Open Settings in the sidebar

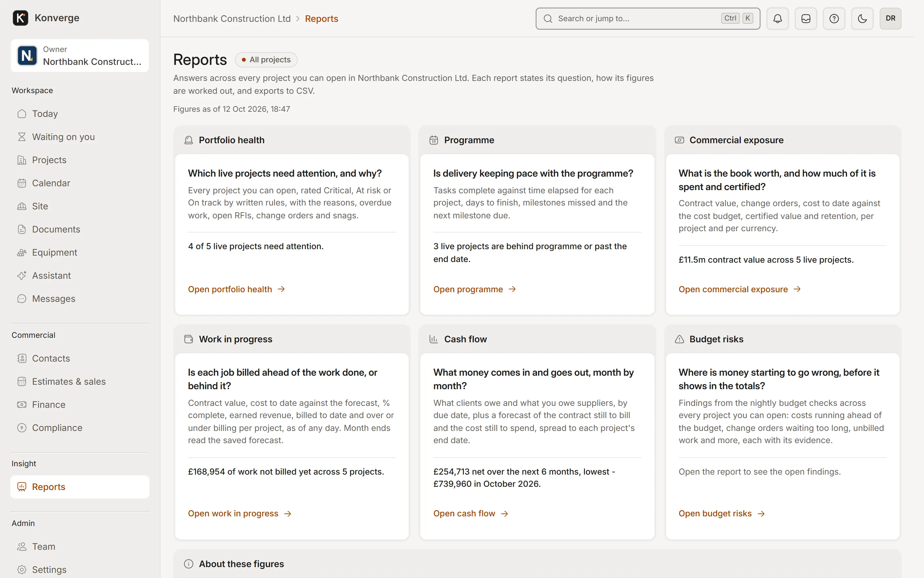[80, 570]
